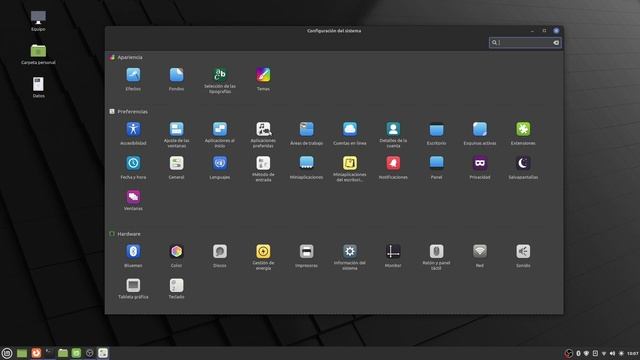Screen dimensions: 640x360
Task: Click the Hardware section heading
Action: point(129,234)
